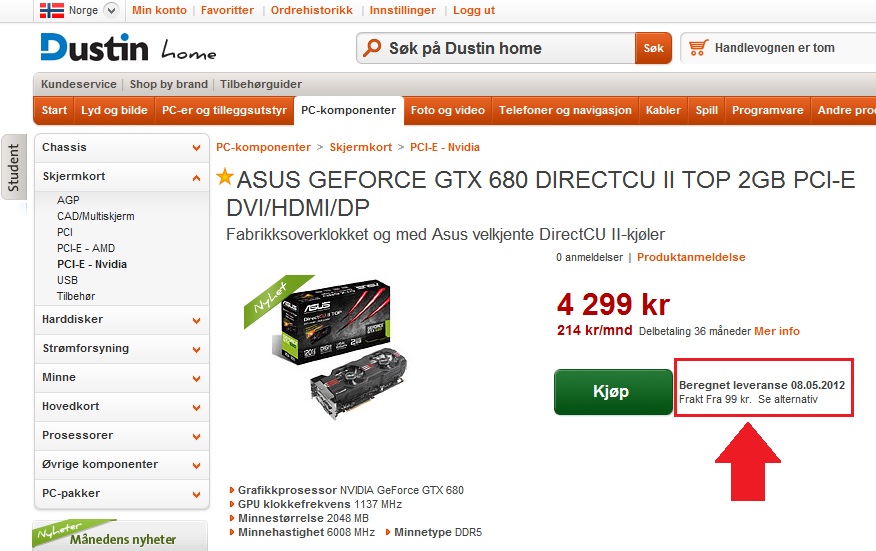876x551 pixels.
Task: Open the Mer info link for installment payment
Action: pos(777,331)
